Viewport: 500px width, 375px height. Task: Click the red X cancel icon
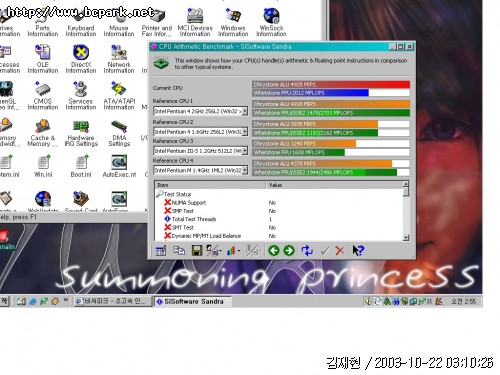tap(340, 250)
